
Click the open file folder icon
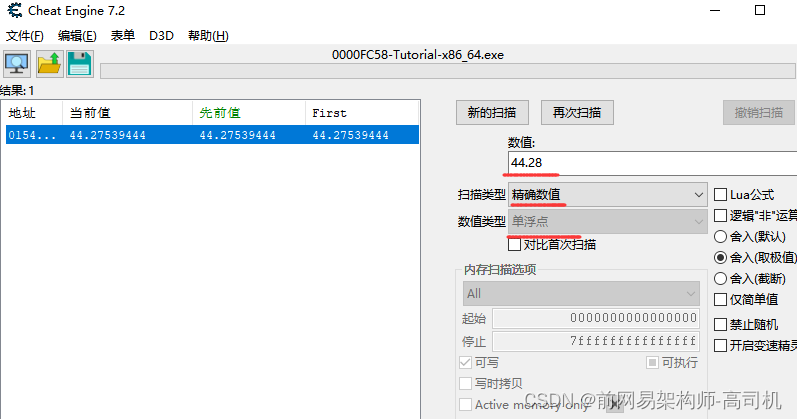pyautogui.click(x=49, y=64)
